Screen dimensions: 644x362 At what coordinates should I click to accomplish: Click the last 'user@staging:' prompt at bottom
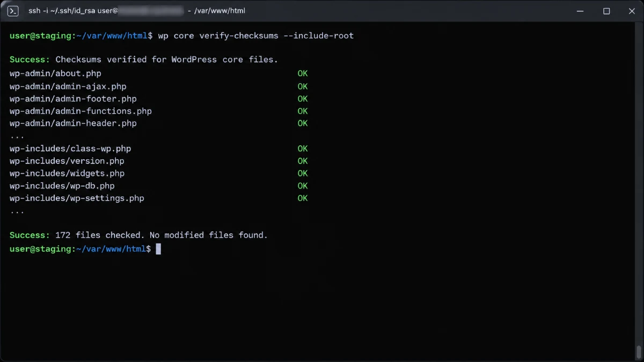point(42,249)
